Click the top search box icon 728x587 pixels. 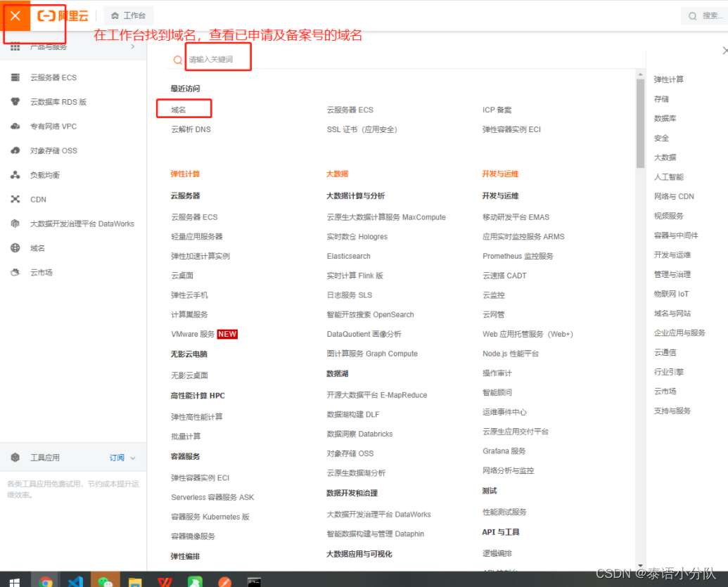coord(692,16)
